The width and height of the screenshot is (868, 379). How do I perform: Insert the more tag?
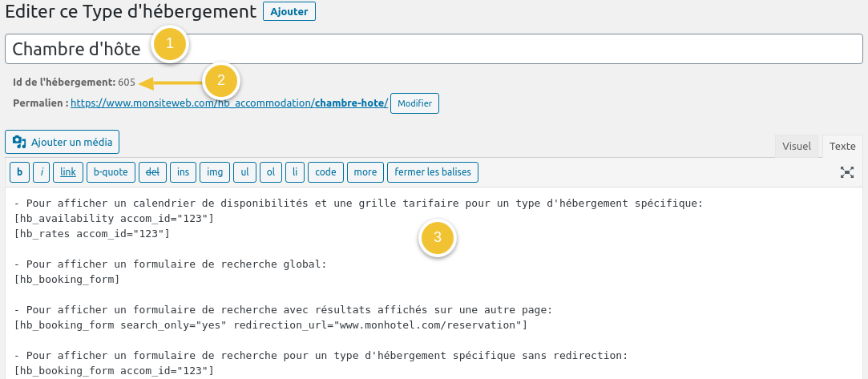pos(365,172)
